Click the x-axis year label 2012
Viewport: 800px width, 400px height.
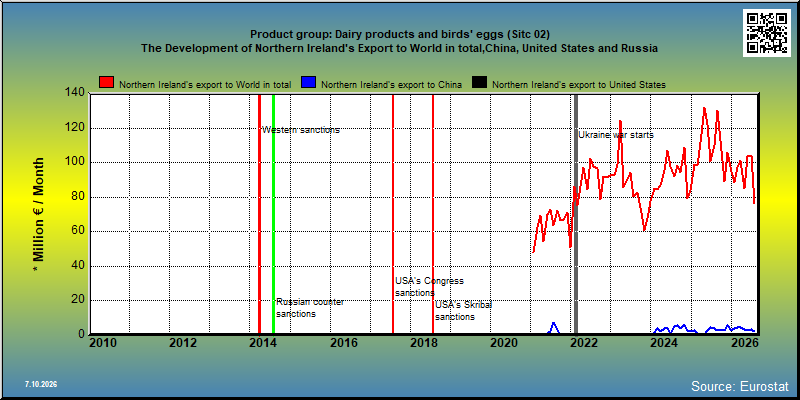(183, 342)
